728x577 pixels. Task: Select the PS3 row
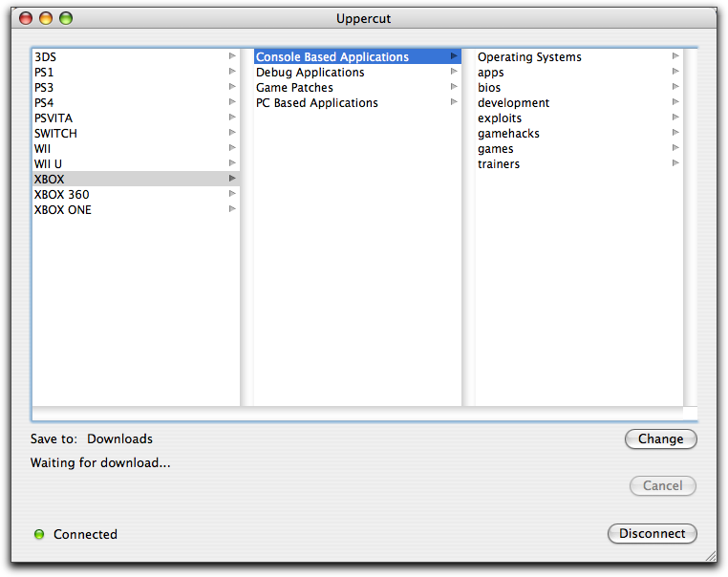click(136, 87)
